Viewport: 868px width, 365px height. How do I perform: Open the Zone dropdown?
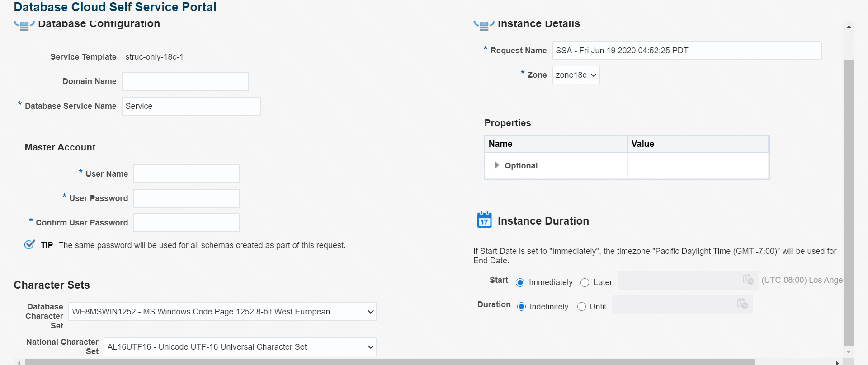click(x=576, y=75)
